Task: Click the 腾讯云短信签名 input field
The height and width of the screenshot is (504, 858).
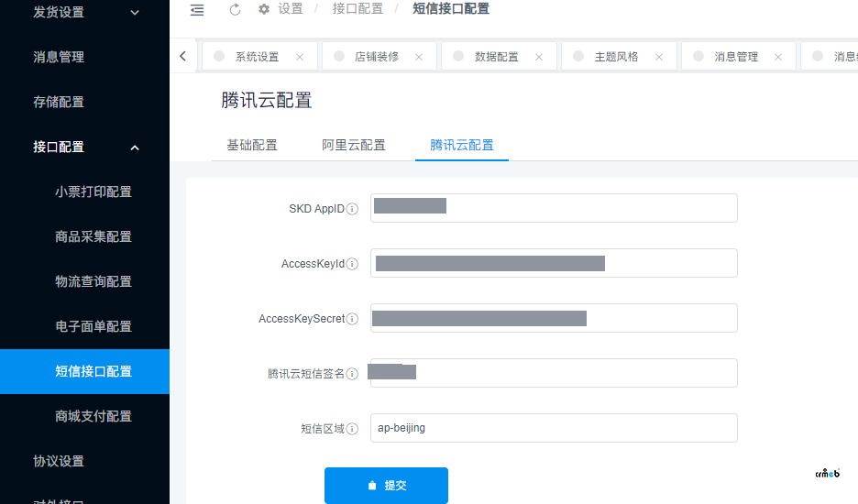Action: [x=554, y=373]
